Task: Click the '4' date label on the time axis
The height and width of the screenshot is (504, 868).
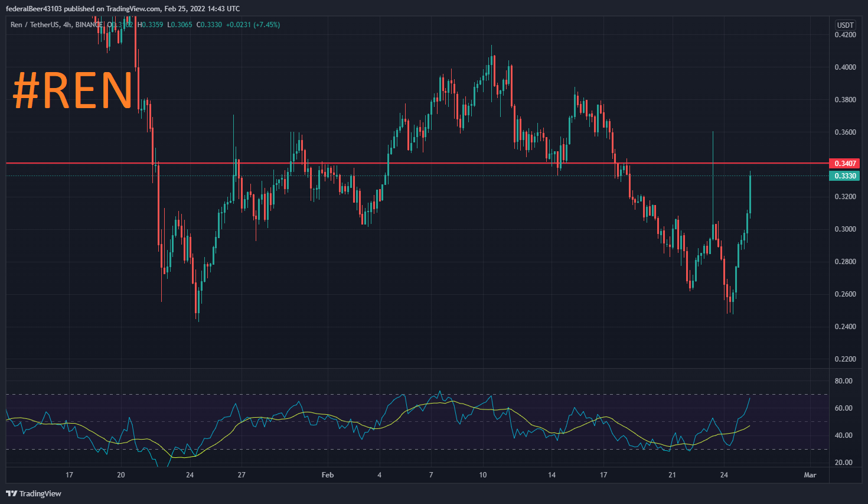Action: click(380, 475)
